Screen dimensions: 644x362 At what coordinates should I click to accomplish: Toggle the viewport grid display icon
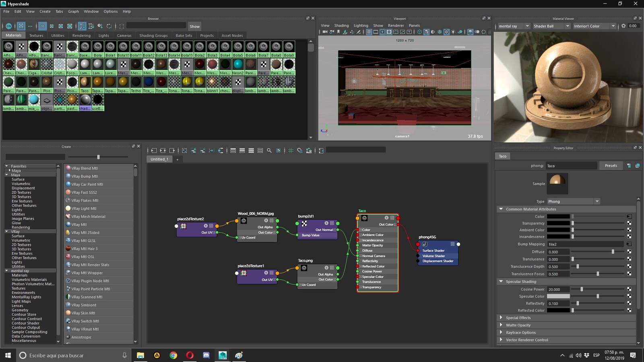pos(369,32)
